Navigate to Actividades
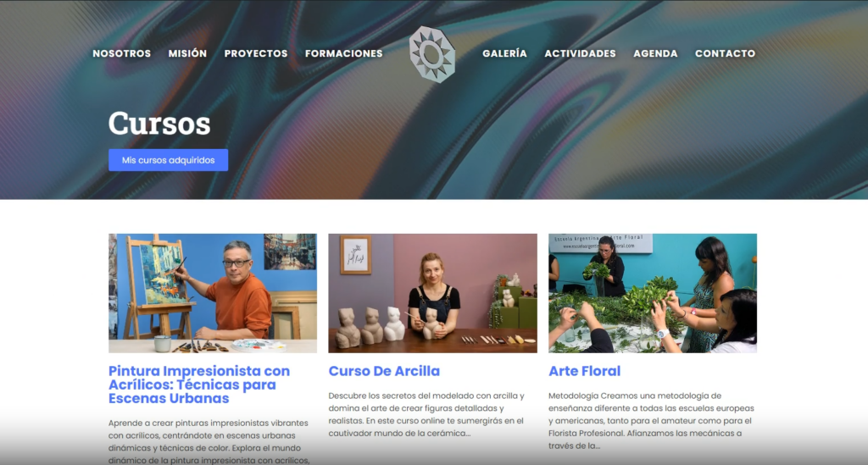Viewport: 868px width, 465px height. (x=580, y=53)
